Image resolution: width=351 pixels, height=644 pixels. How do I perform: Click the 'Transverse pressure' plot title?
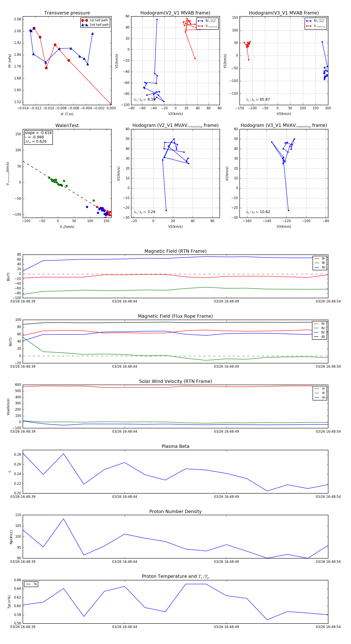(x=67, y=13)
